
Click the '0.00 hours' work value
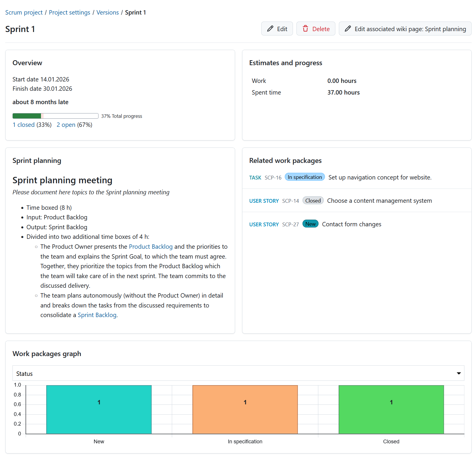342,81
